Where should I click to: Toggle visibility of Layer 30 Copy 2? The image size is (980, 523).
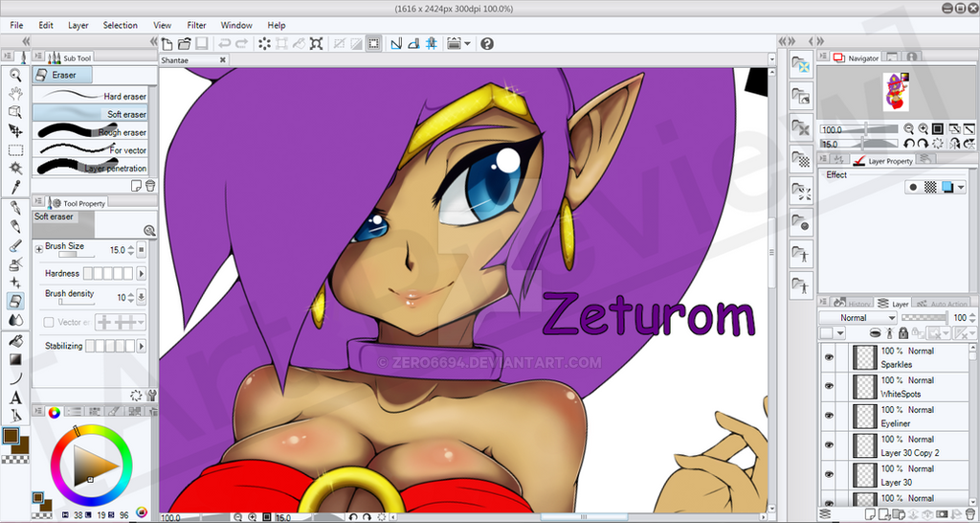pyautogui.click(x=830, y=444)
